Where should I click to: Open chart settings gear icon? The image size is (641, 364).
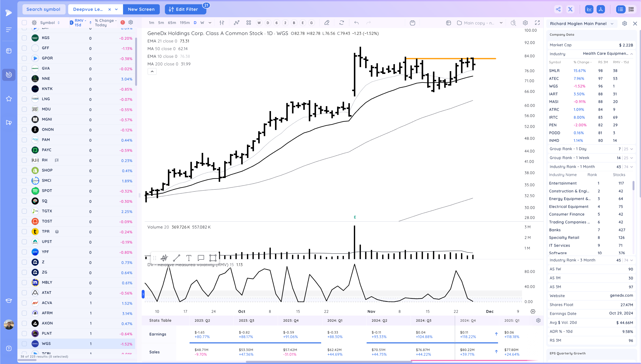(525, 23)
